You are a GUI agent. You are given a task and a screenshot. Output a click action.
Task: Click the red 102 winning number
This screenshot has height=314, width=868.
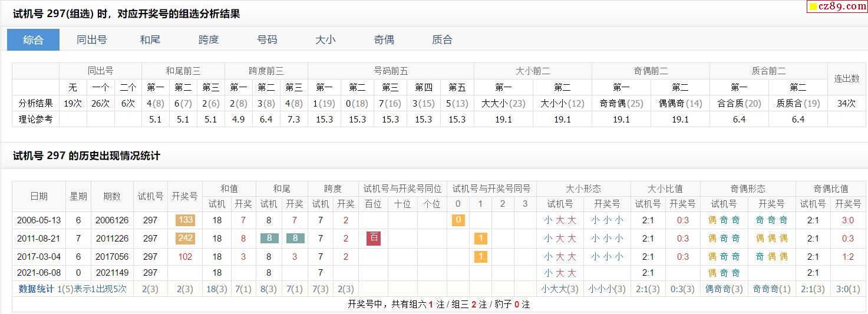click(185, 257)
